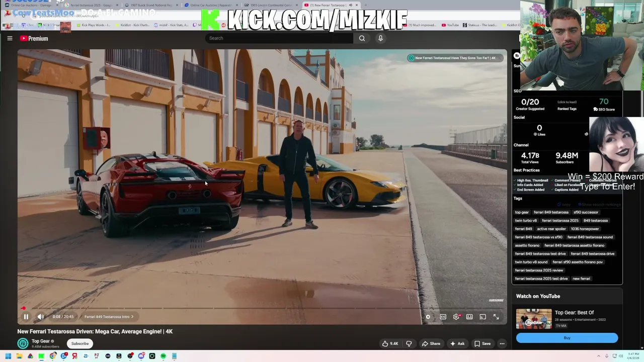
Task: Open the YouTube hamburger guide menu
Action: point(10,38)
